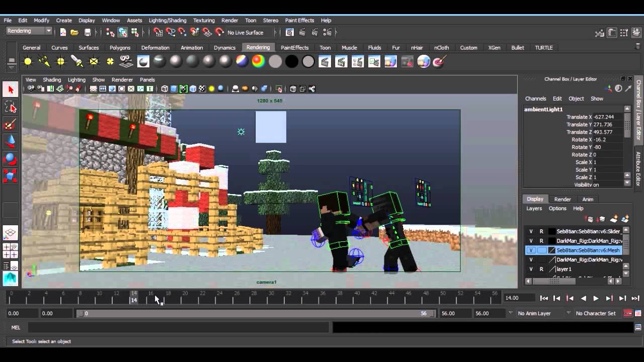Activate the Rotate tool red sphere icon
The height and width of the screenshot is (362, 644).
click(x=10, y=159)
